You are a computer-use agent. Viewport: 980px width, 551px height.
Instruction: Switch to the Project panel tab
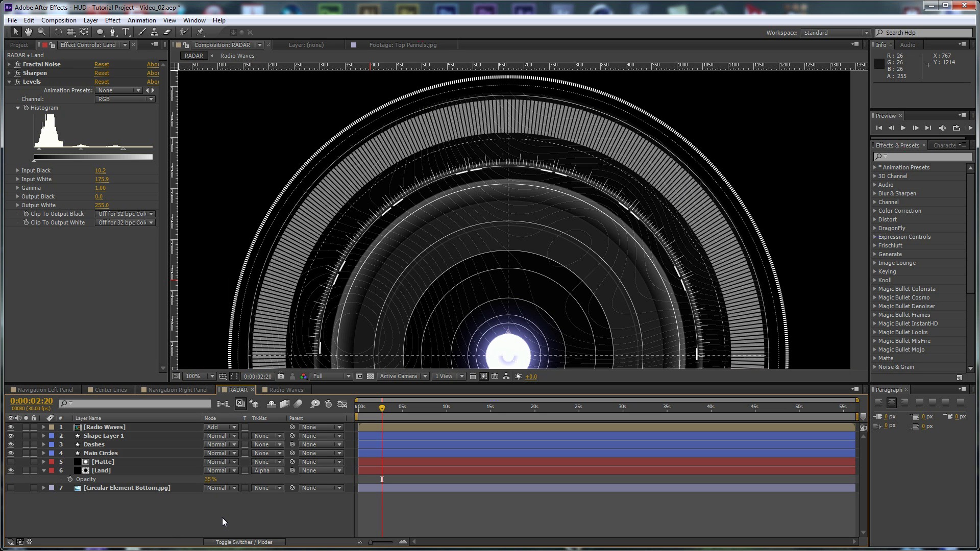coord(19,45)
